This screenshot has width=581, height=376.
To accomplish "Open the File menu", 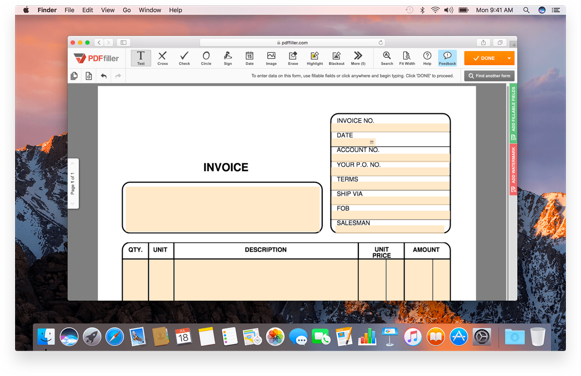I will click(x=69, y=10).
